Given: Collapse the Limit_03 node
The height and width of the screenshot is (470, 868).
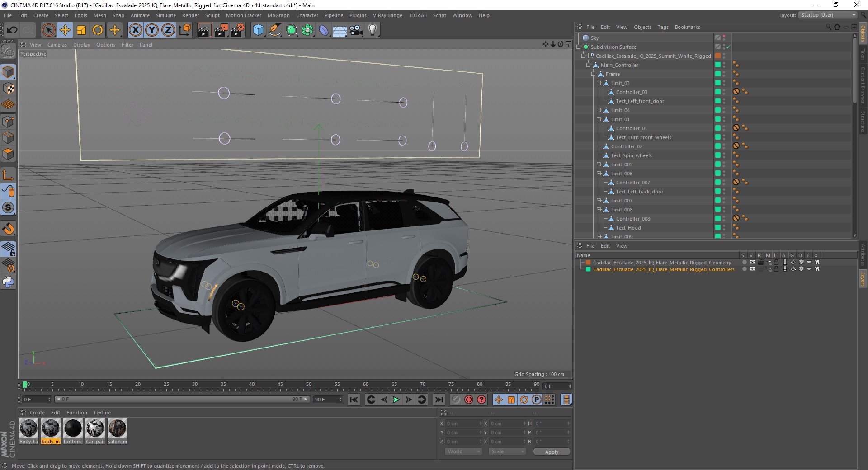Looking at the screenshot, I should pos(599,83).
